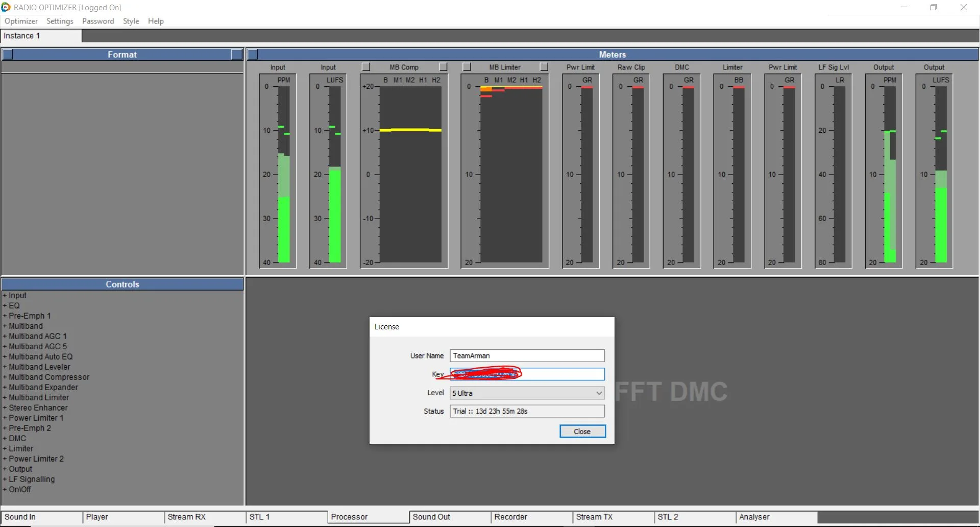Open the Help menu
The width and height of the screenshot is (980, 527).
pyautogui.click(x=156, y=21)
